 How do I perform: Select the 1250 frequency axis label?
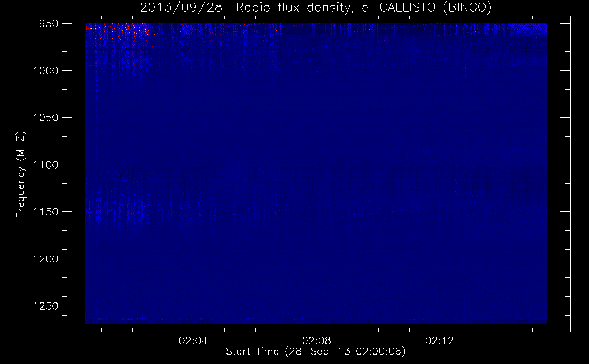pos(46,306)
